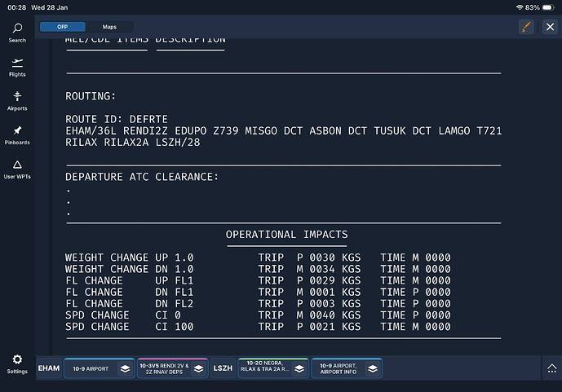
Task: Tap layers icon on RENDI 2V chip
Action: (198, 368)
